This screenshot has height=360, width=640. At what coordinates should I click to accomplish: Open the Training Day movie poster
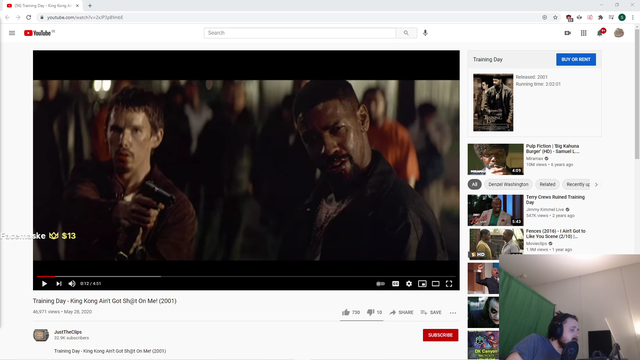tap(493, 102)
